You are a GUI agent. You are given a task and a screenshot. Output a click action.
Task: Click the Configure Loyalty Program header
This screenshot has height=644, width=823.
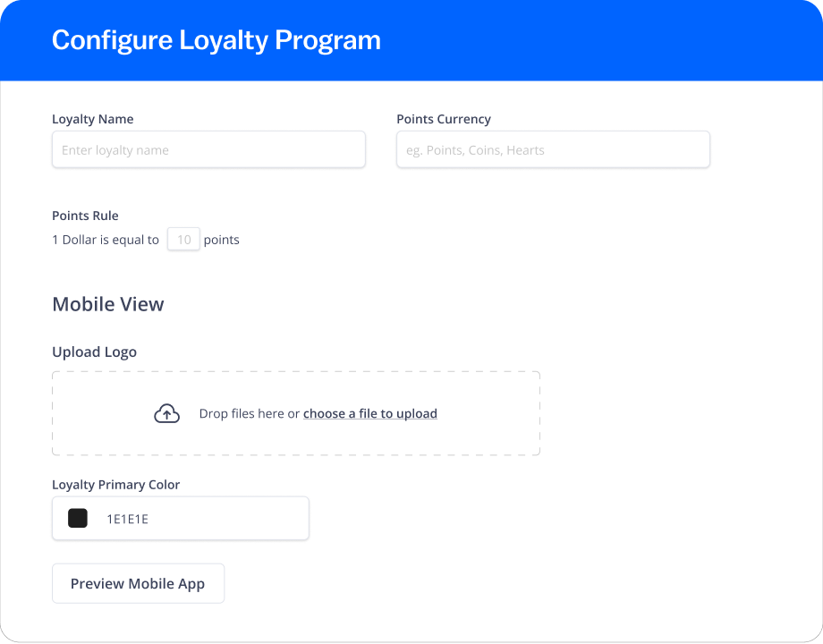[x=216, y=40]
